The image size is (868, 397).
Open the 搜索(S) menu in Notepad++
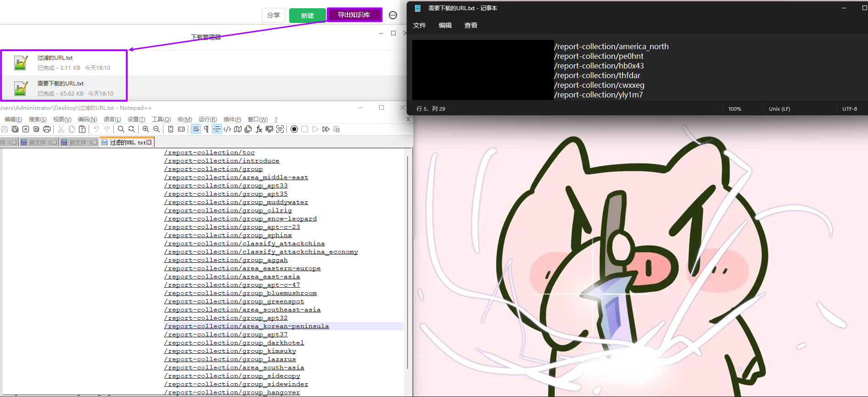click(x=38, y=119)
